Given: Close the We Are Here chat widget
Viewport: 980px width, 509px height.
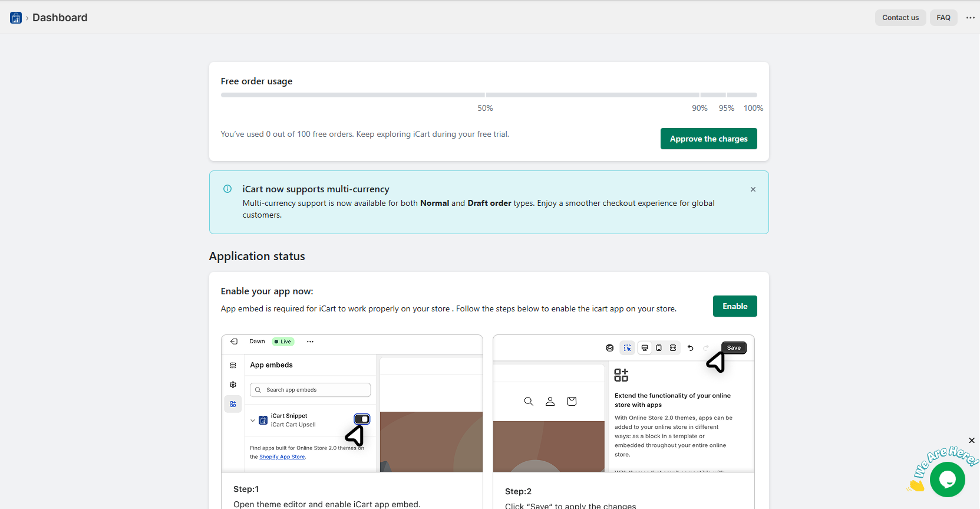Looking at the screenshot, I should click(971, 441).
